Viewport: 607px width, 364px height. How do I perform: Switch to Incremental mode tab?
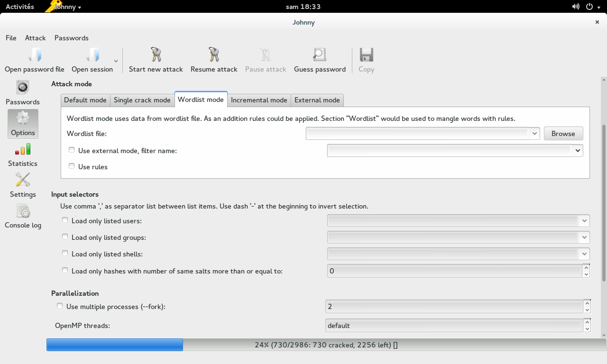click(259, 100)
